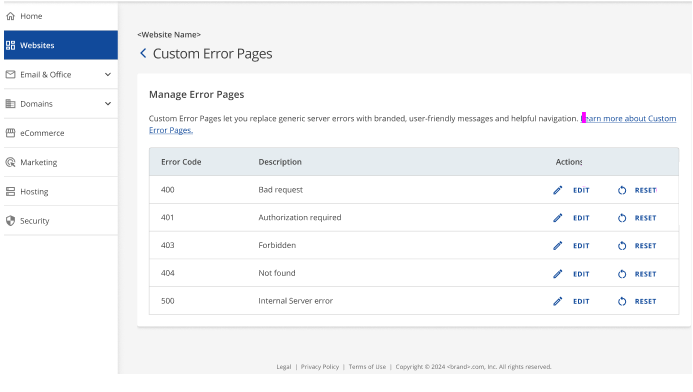Open the Legal footer link
This screenshot has width=693, height=392.
(x=284, y=367)
